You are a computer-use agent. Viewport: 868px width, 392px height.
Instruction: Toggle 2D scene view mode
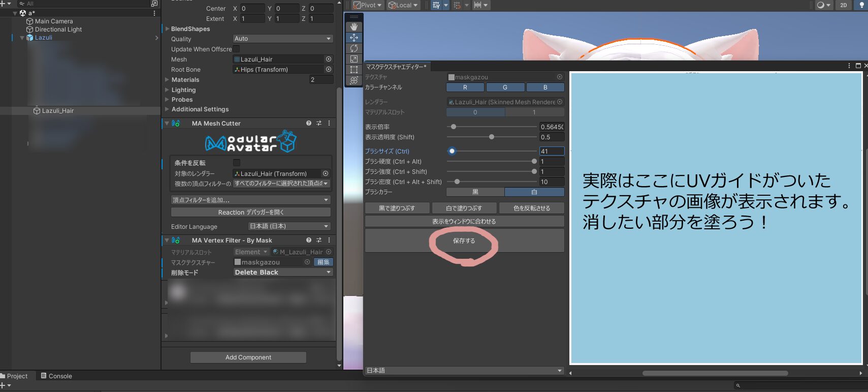pyautogui.click(x=844, y=5)
